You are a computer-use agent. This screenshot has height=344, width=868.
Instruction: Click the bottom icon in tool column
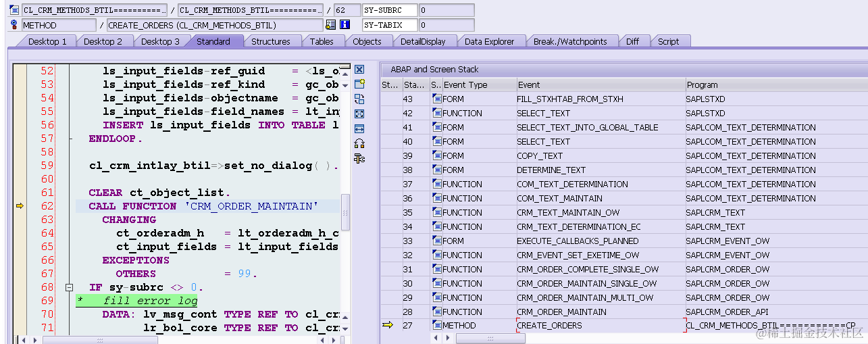[x=359, y=158]
